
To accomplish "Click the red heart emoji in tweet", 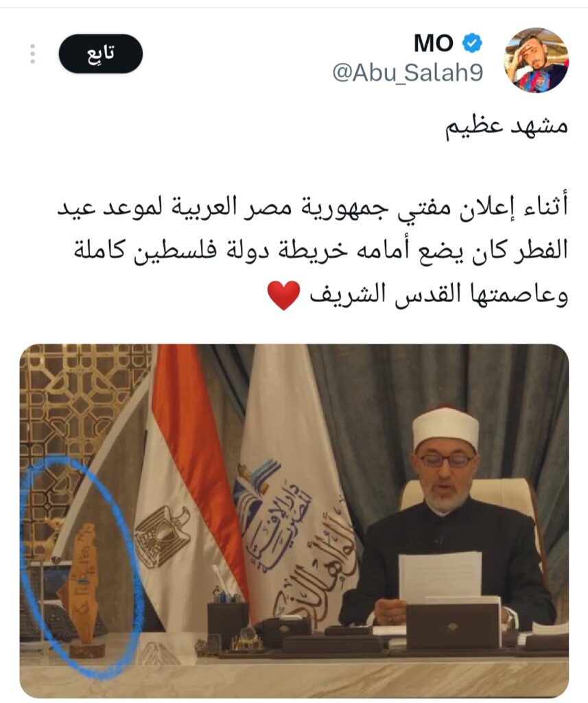I will (x=283, y=296).
